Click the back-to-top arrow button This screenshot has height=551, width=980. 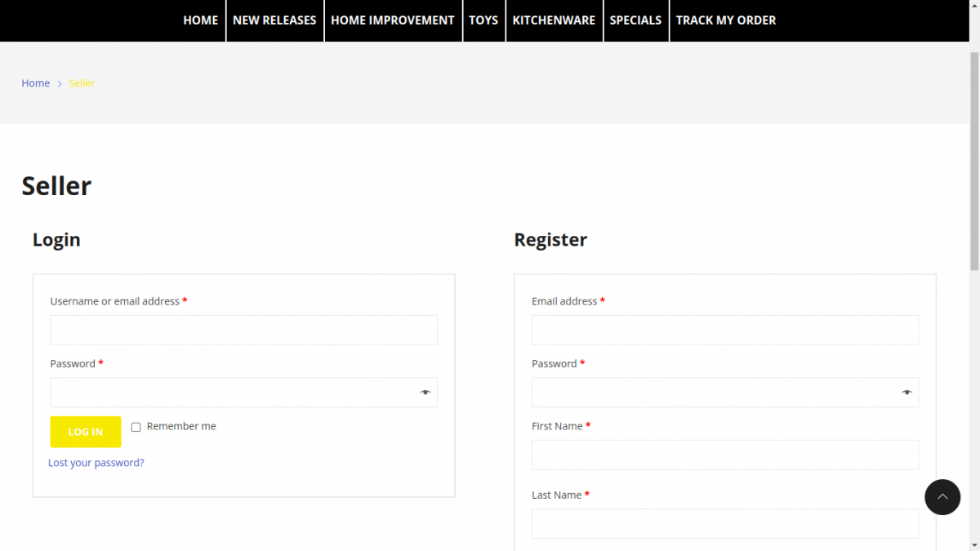(942, 497)
